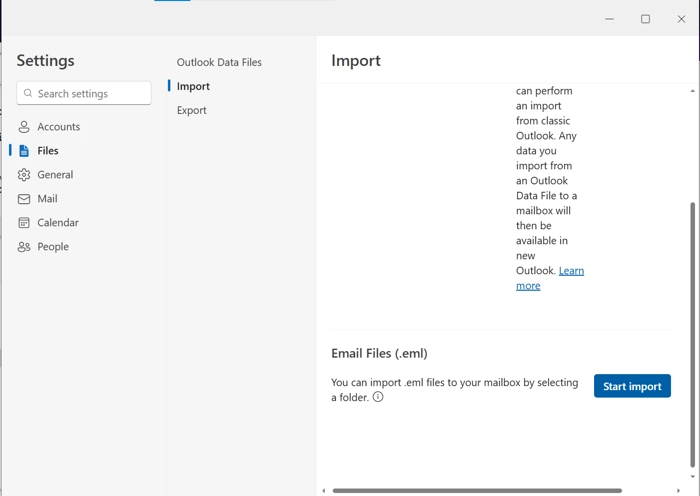Switch to the Export subsection
The image size is (700, 496).
point(192,110)
